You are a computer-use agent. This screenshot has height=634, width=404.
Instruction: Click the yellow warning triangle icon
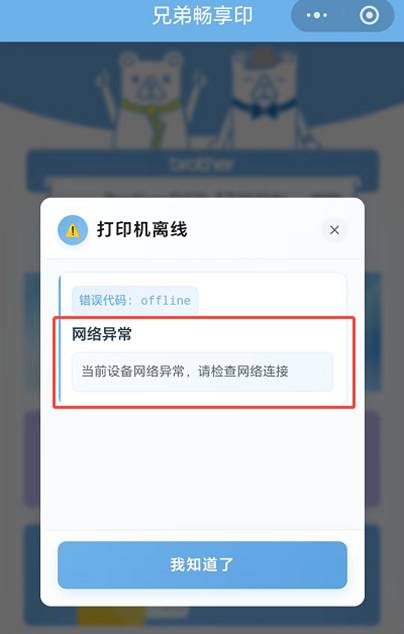(x=73, y=230)
